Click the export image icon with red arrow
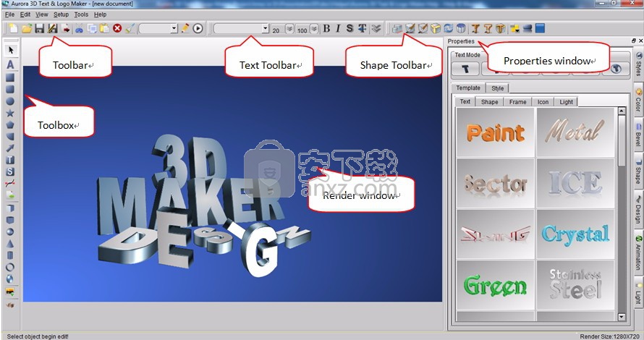Image resolution: width=644 pixels, height=340 pixels. [66, 28]
